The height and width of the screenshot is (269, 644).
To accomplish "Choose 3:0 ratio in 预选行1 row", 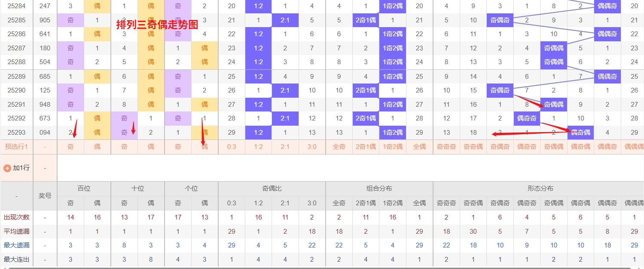I will [x=312, y=147].
